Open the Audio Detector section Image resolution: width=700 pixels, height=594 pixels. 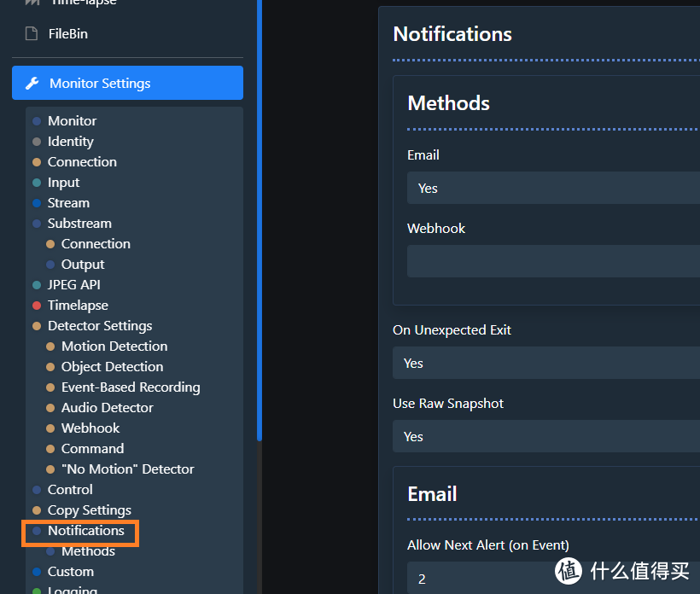[107, 408]
